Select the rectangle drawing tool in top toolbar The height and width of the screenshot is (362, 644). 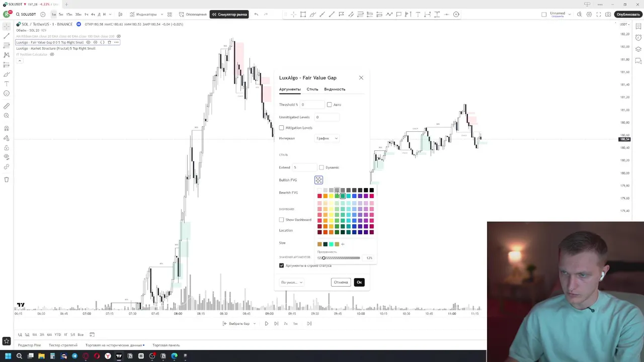click(x=303, y=14)
